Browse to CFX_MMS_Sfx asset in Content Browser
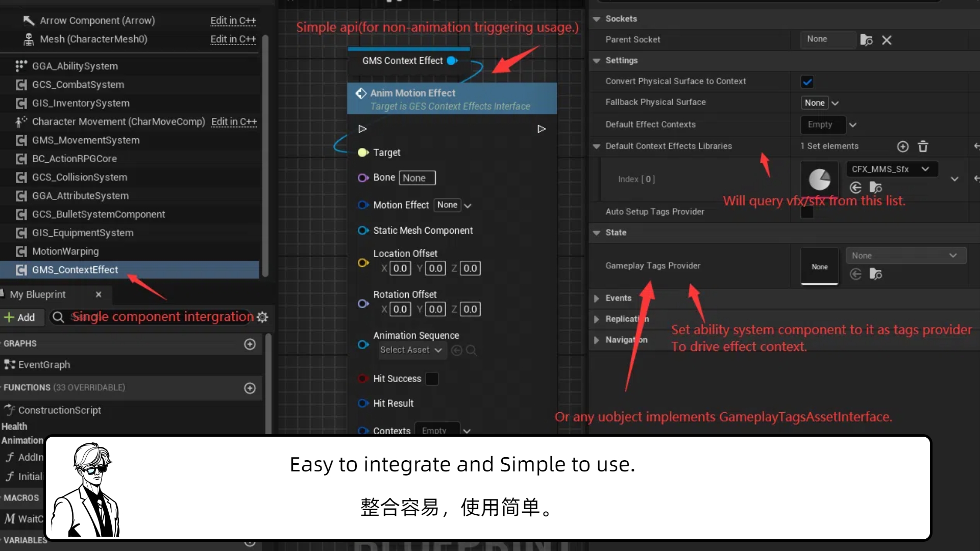The image size is (980, 551). (877, 187)
